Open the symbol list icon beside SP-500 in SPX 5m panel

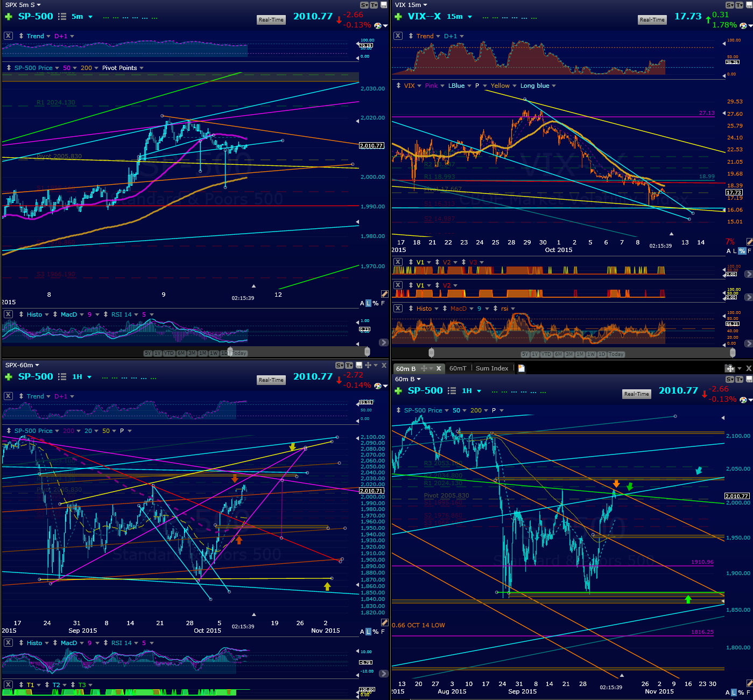62,17
